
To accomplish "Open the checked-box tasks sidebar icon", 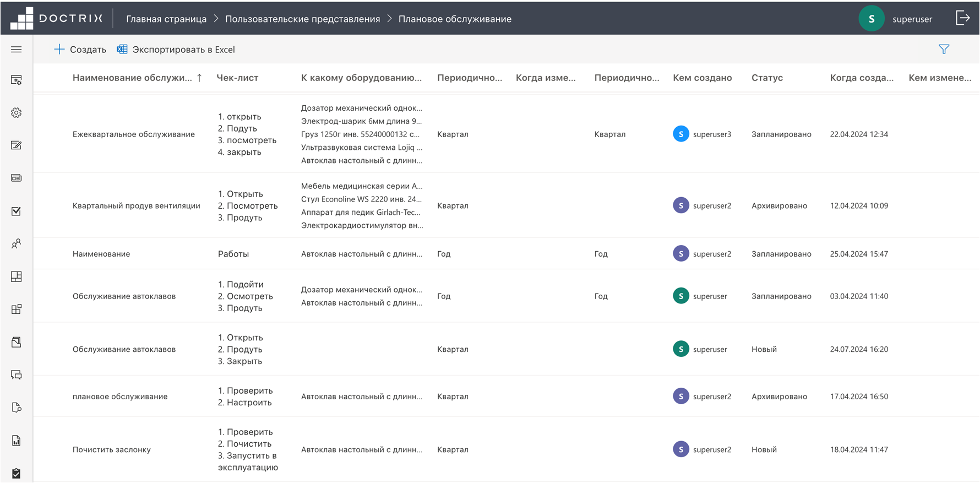I will pyautogui.click(x=17, y=211).
